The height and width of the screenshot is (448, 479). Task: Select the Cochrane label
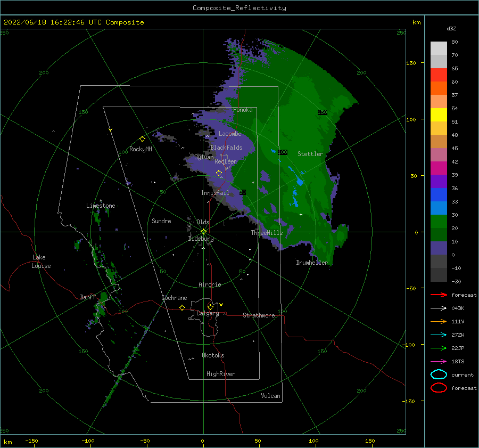pyautogui.click(x=174, y=298)
